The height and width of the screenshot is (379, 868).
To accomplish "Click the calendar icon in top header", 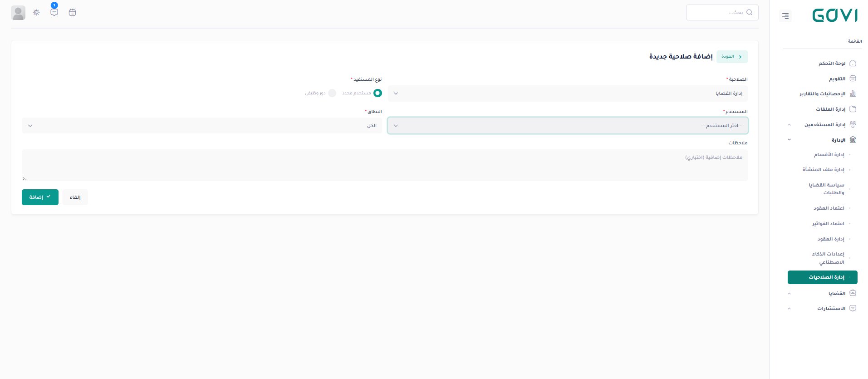I will click(x=72, y=13).
